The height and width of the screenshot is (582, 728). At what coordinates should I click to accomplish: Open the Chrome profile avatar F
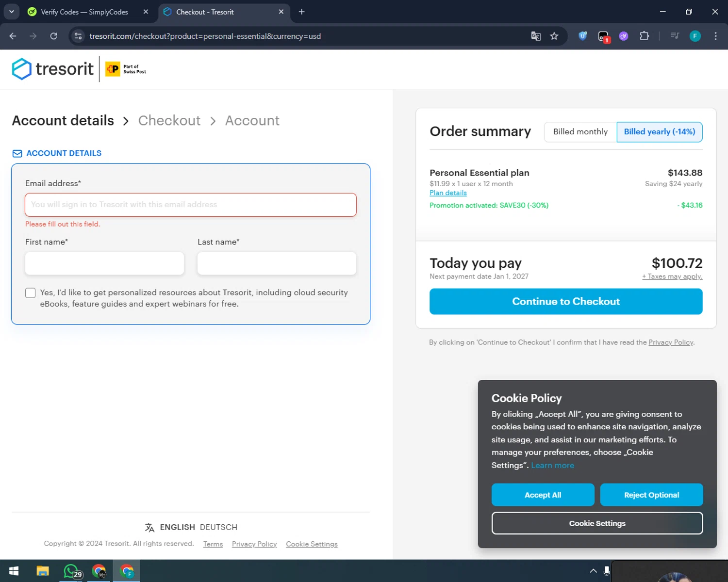click(x=695, y=36)
